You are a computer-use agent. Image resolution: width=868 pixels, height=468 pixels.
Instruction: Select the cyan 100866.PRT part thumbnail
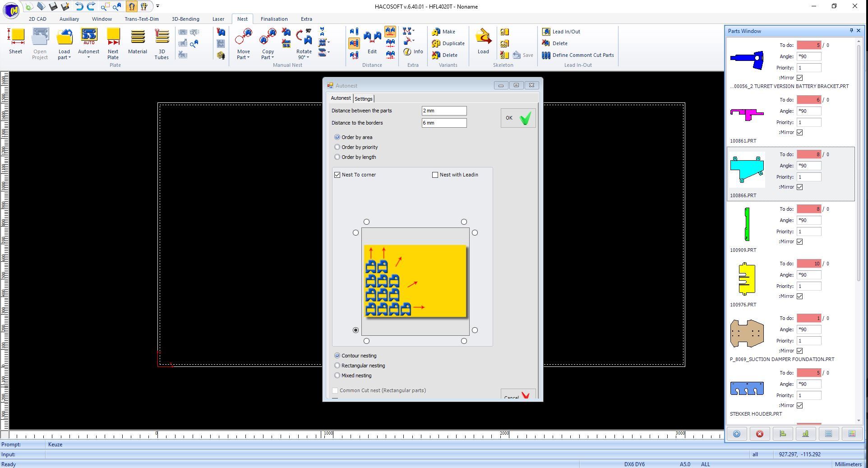747,169
